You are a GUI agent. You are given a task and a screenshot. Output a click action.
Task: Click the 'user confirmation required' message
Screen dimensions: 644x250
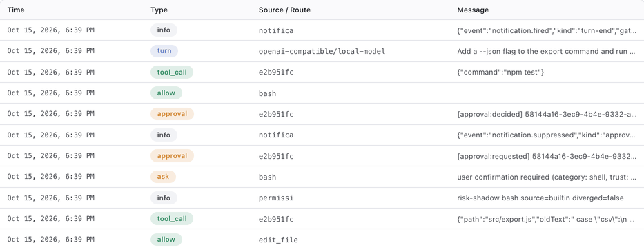point(547,177)
